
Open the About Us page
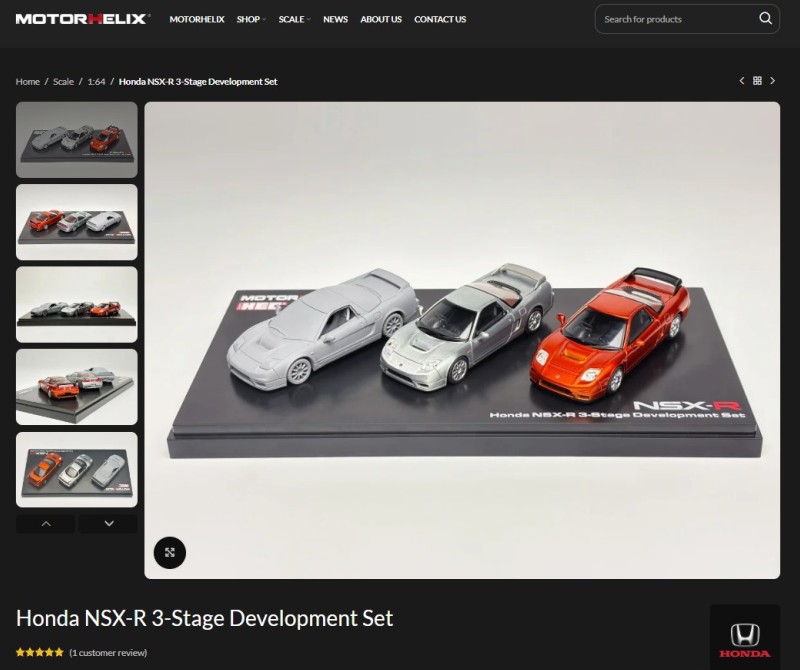click(x=381, y=19)
